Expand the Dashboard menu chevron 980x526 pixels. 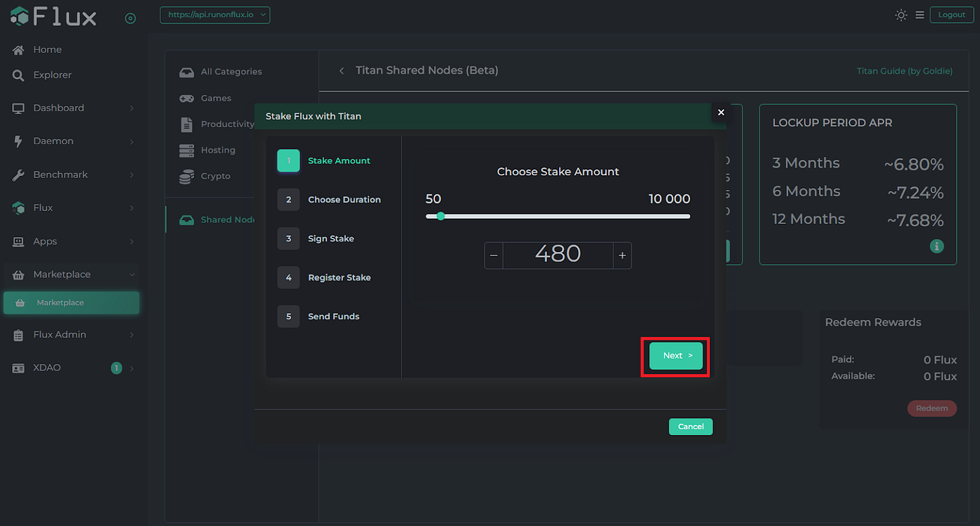(132, 108)
